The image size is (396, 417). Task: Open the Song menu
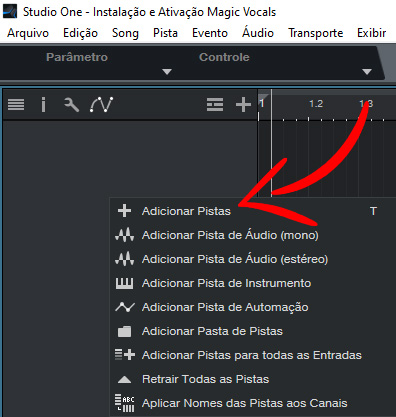click(x=125, y=33)
